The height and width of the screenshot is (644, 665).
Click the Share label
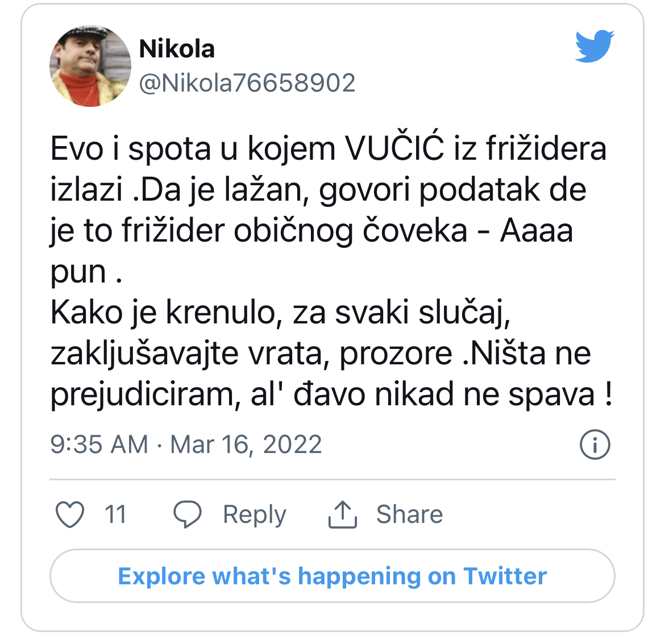pos(409,514)
